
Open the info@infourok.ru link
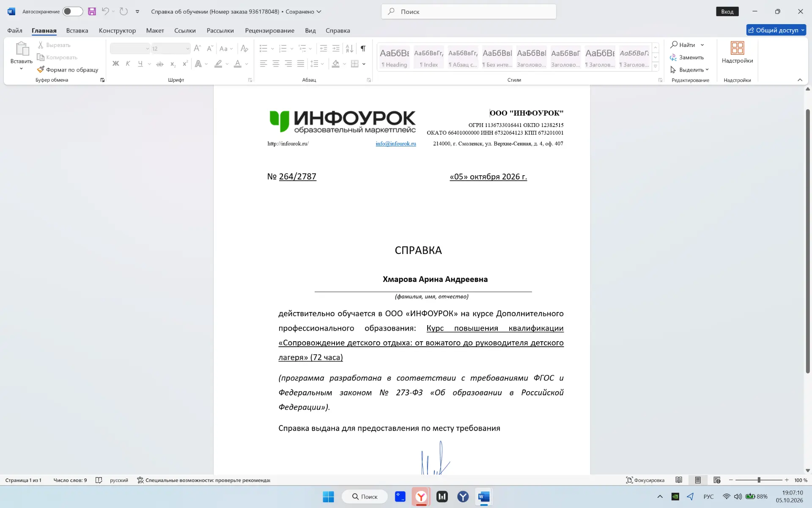click(396, 144)
